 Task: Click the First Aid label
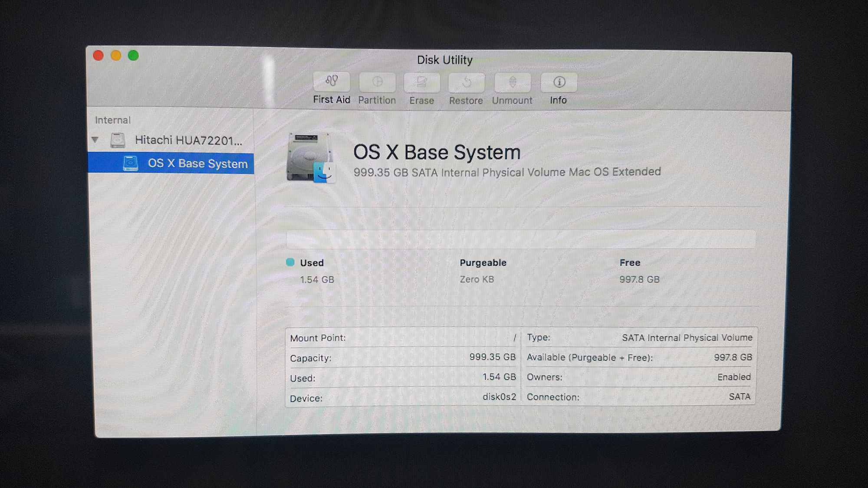pyautogui.click(x=332, y=100)
